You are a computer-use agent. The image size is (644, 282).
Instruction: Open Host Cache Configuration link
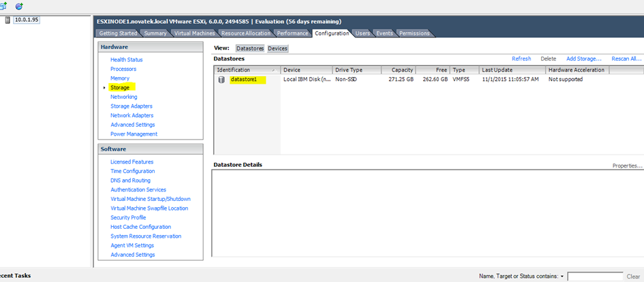click(140, 227)
